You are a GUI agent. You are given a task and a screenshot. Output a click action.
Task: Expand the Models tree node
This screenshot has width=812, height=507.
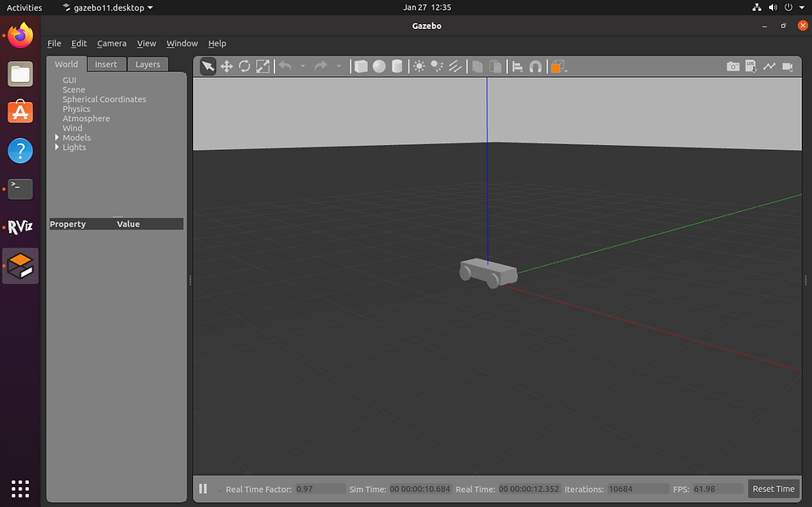pyautogui.click(x=57, y=138)
